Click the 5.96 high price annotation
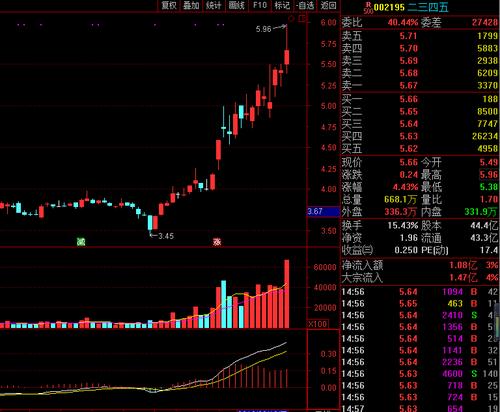This screenshot has width=500, height=412. coord(264,29)
